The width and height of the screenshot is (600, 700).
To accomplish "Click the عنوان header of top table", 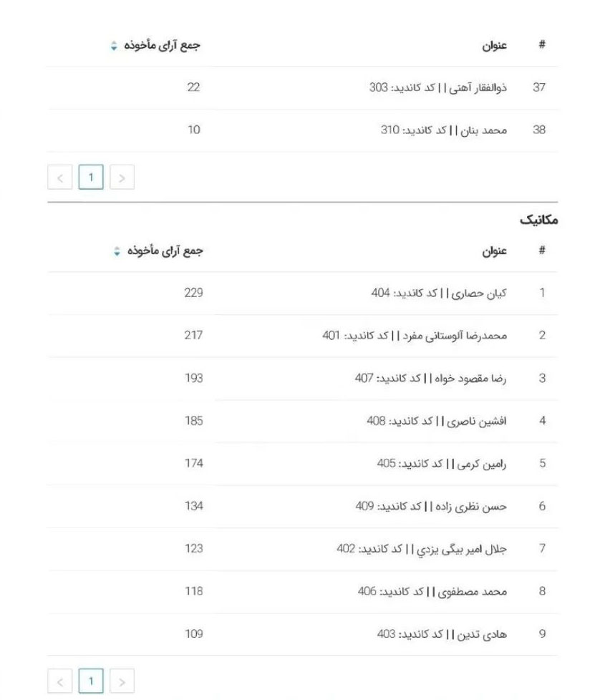I will 494,45.
